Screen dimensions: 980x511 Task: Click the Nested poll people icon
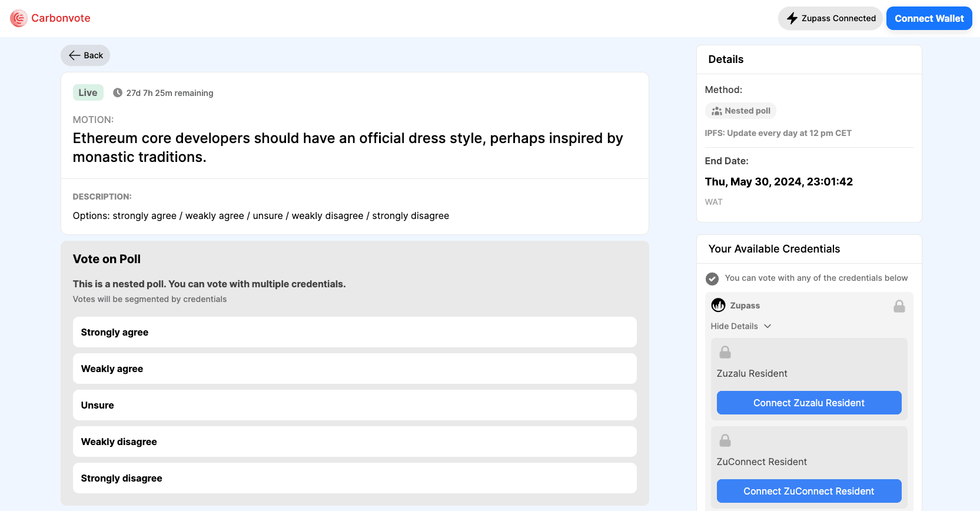[x=716, y=111]
